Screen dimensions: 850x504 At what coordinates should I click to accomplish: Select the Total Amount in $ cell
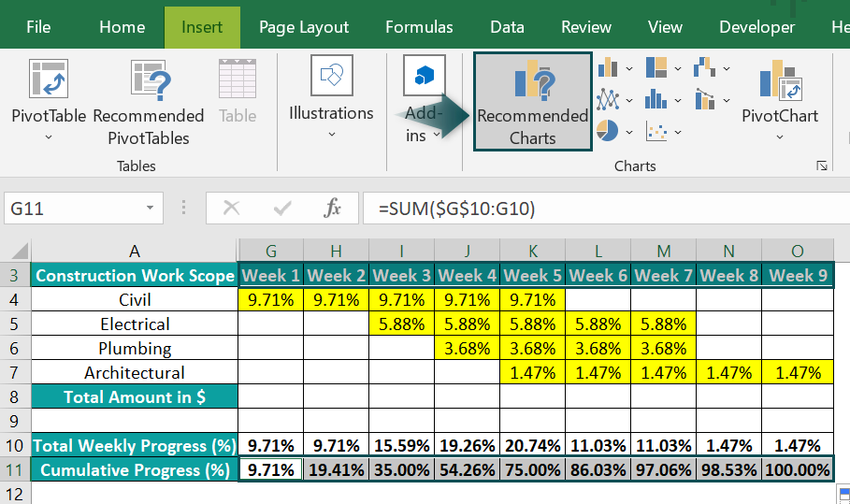point(135,396)
